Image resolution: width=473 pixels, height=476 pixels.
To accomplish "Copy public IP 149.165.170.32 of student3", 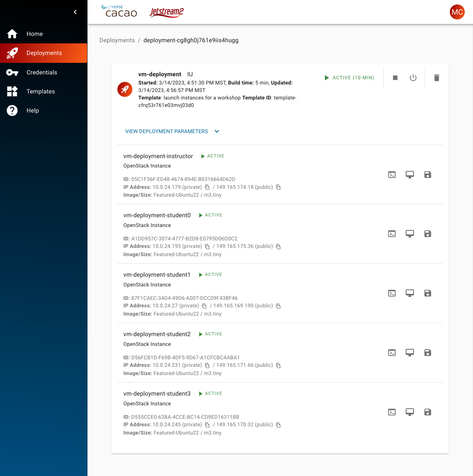I will pyautogui.click(x=278, y=425).
